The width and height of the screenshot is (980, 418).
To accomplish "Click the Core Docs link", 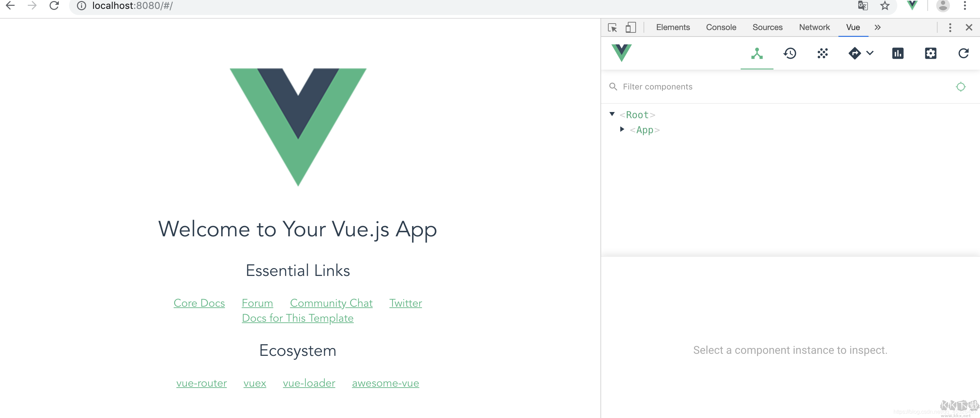I will 199,303.
